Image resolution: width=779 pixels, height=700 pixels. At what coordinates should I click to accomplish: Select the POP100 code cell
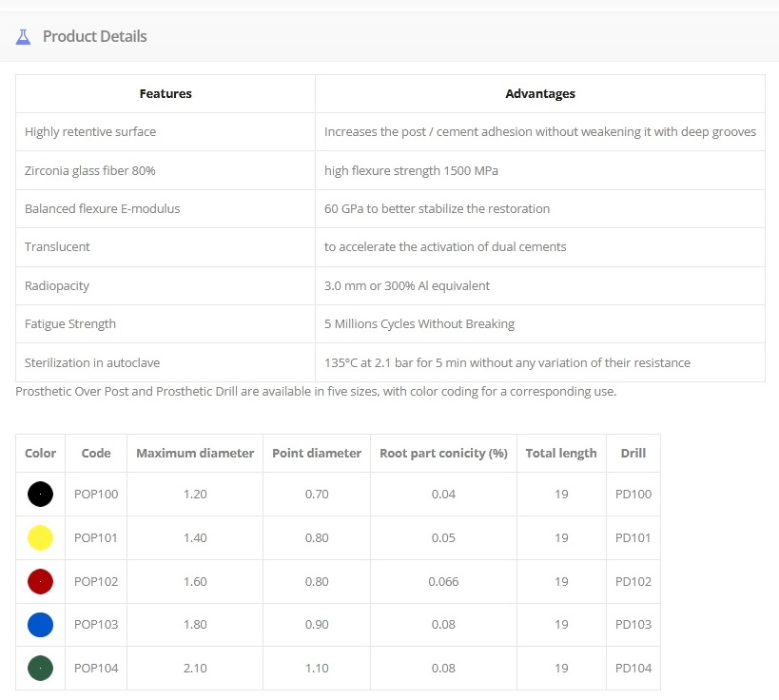(x=96, y=494)
